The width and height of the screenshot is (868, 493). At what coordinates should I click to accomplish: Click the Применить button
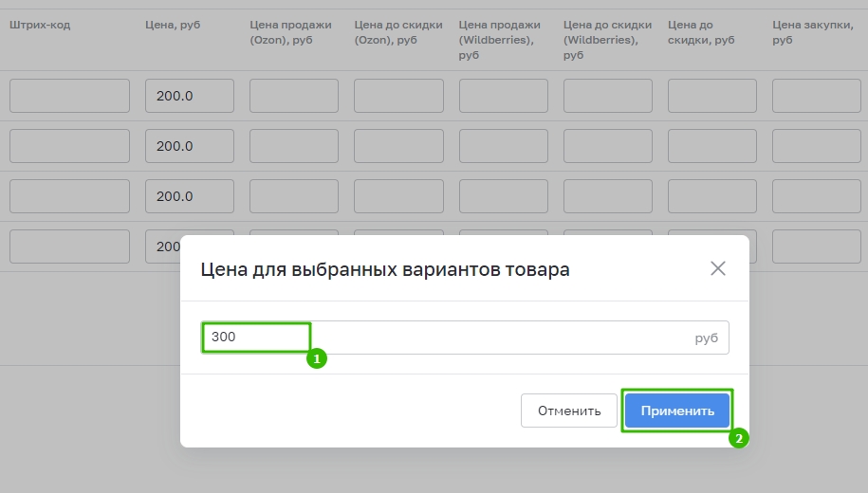coord(677,411)
